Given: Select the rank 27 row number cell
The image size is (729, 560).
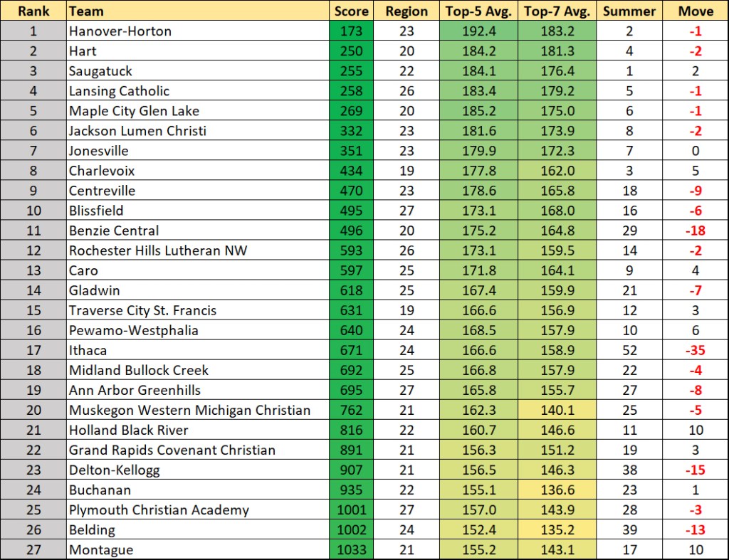Looking at the screenshot, I should [x=33, y=550].
